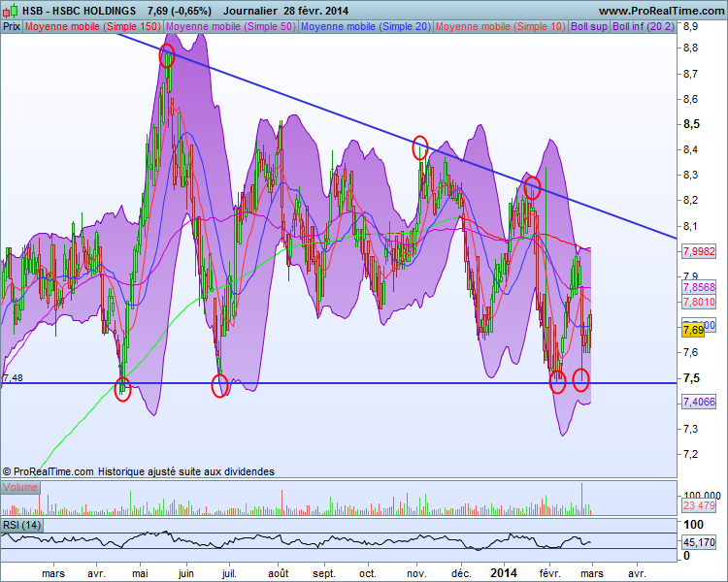Open Moyenne mobile (Simple 20) label
The image size is (728, 582).
[366, 26]
